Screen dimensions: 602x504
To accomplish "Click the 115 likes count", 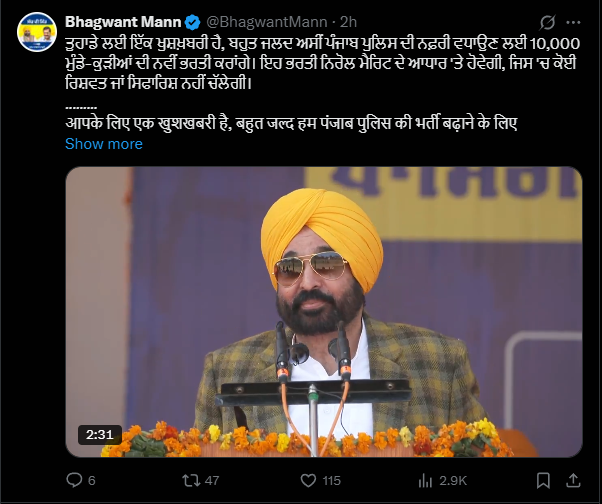I will pyautogui.click(x=331, y=481).
